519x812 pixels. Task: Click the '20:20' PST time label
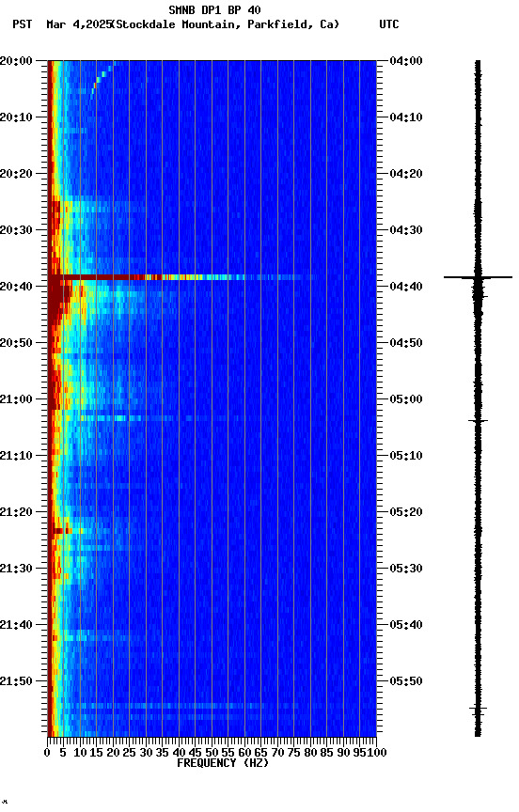tap(16, 174)
